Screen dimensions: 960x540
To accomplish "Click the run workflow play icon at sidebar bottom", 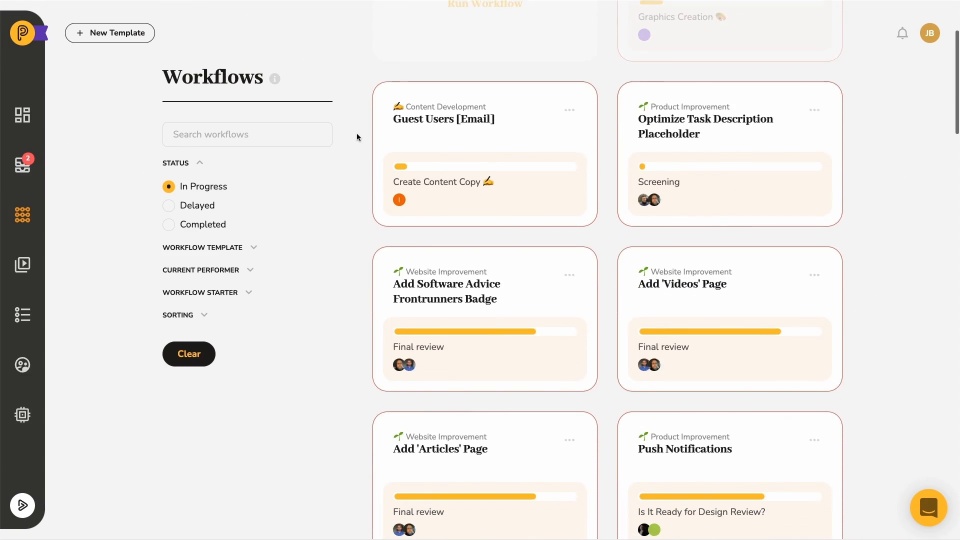I will (23, 506).
